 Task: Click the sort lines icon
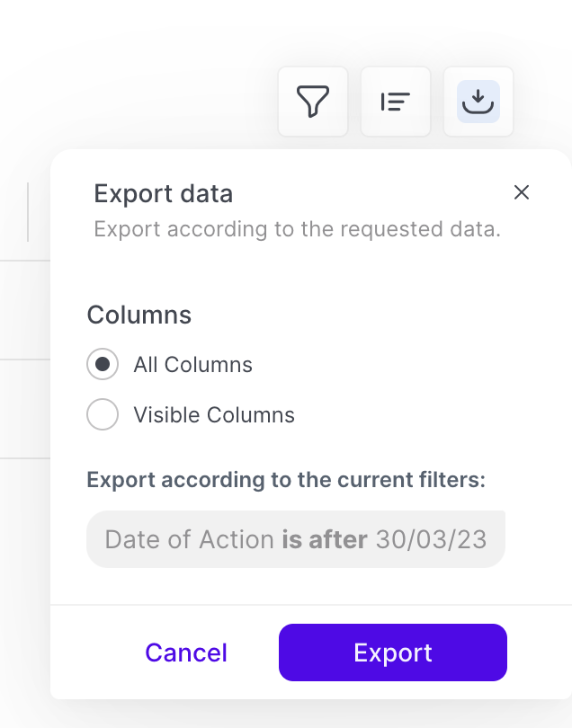point(396,102)
